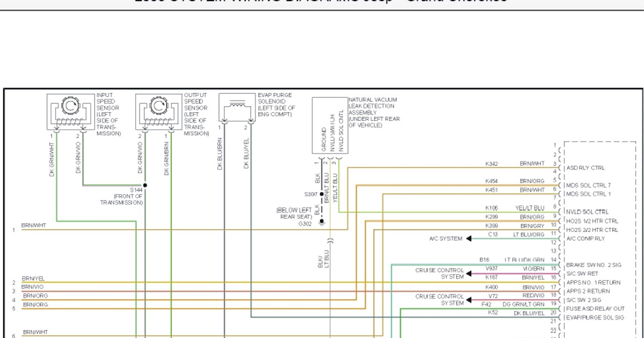The height and width of the screenshot is (338, 644).
Task: Click the EVAP Purge Solenoid symbol
Action: pos(236,107)
